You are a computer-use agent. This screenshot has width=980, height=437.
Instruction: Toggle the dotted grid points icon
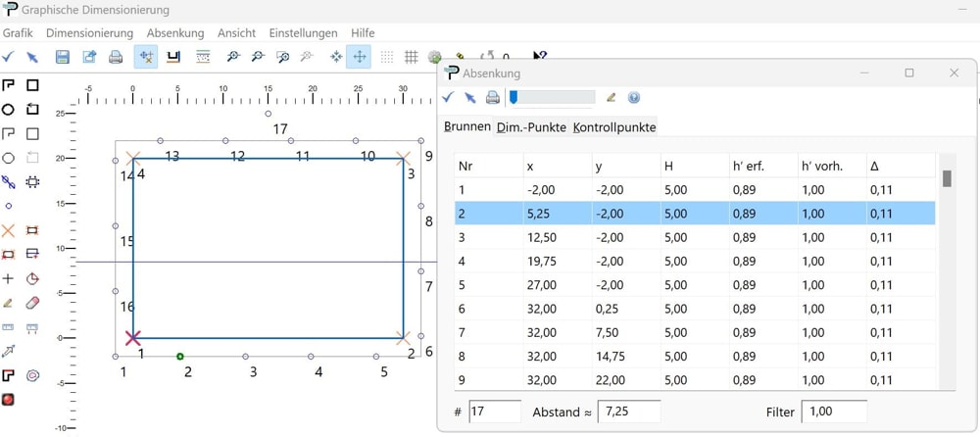(387, 57)
